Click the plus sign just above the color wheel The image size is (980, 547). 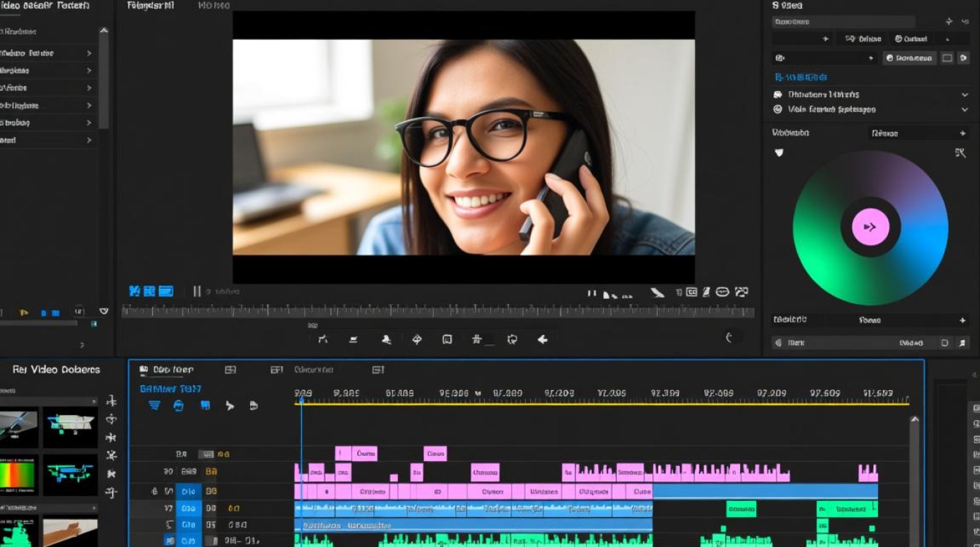pos(962,133)
